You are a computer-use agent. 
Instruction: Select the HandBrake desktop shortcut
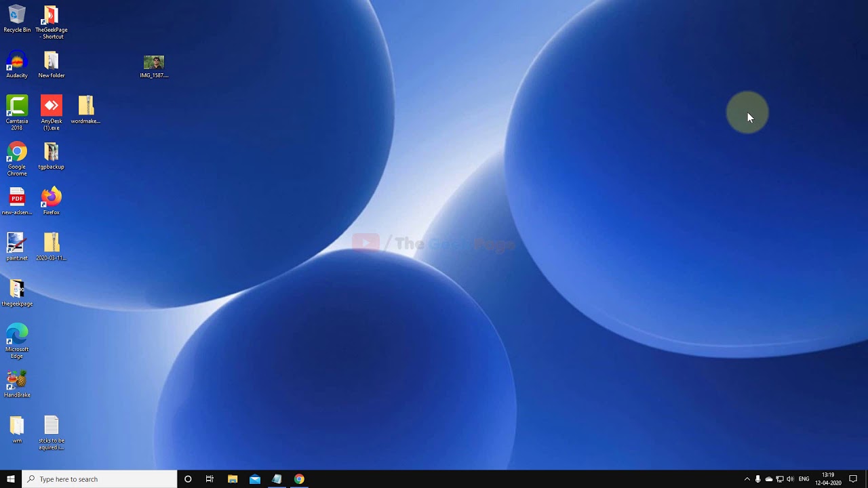coord(17,384)
